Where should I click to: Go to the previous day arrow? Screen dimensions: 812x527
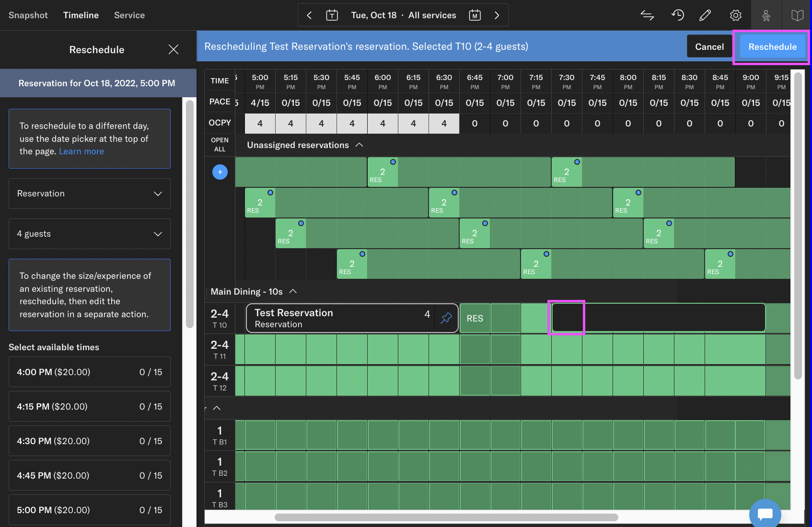[309, 15]
